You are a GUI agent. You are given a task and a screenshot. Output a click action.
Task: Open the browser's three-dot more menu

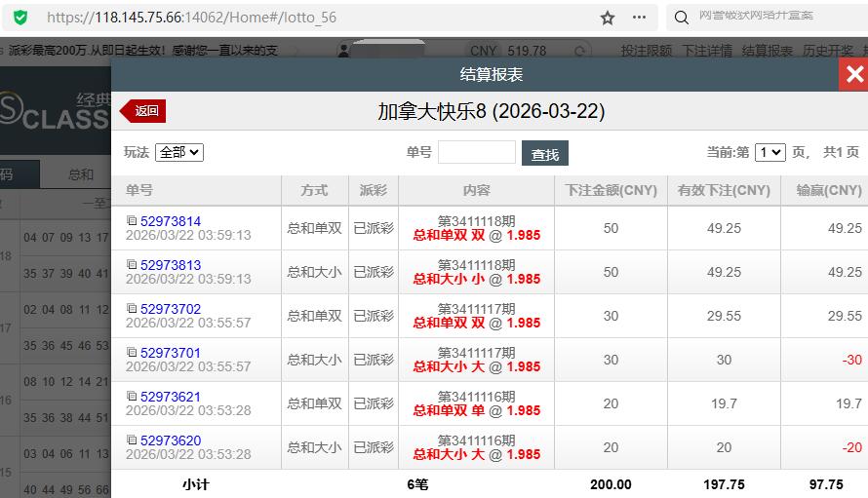tap(639, 18)
